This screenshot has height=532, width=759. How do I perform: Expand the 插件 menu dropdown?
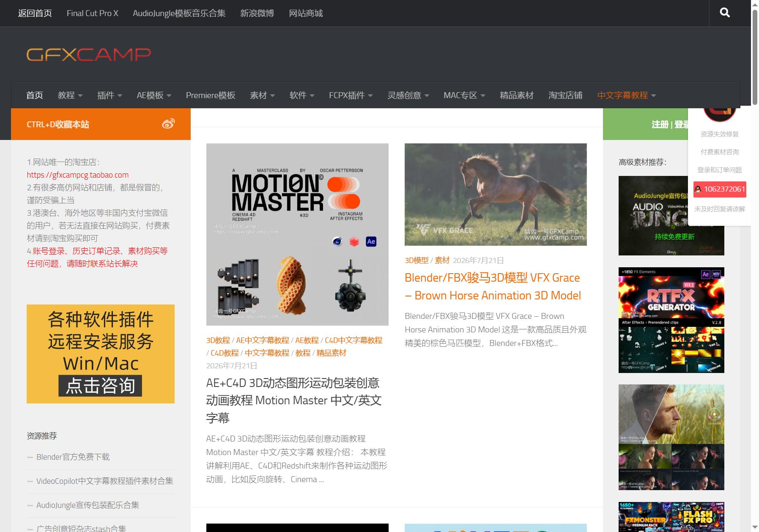point(110,95)
